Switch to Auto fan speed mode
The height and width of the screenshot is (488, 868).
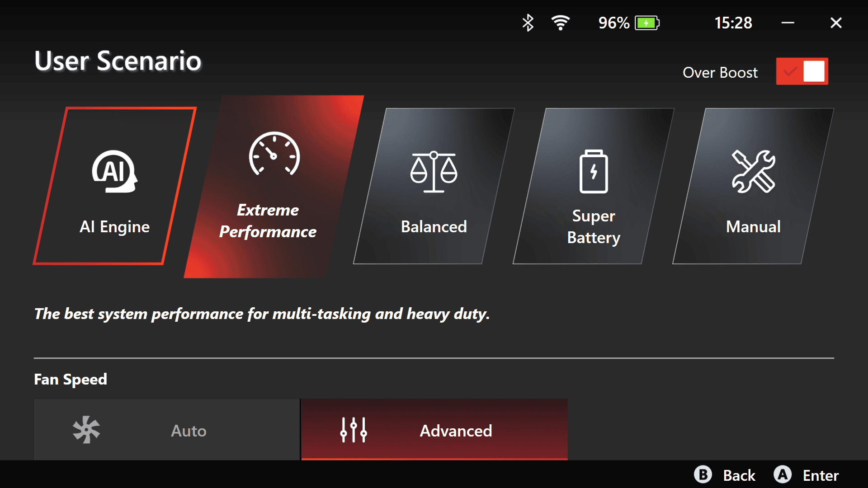(166, 430)
